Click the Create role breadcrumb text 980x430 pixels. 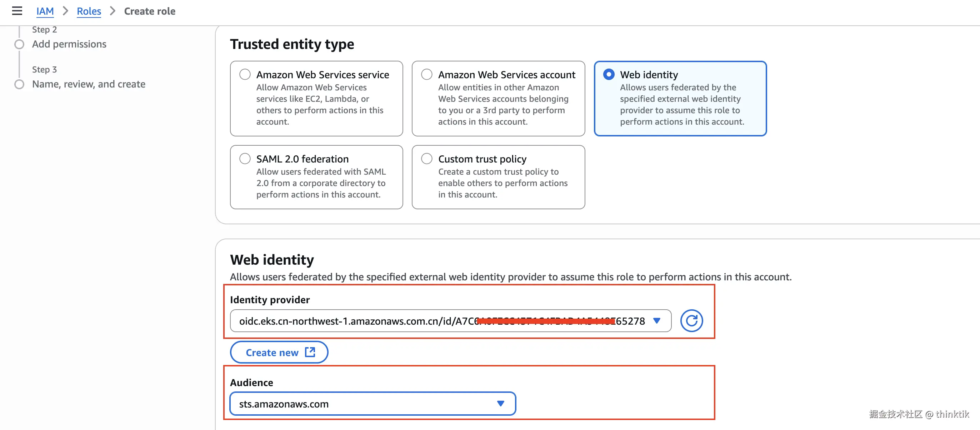150,11
